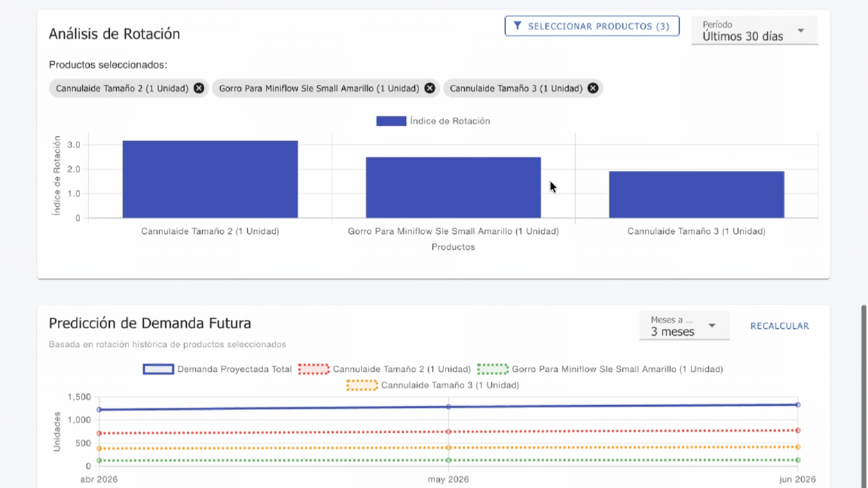This screenshot has width=868, height=488.
Task: Click the Cannulaide Tamaño 3 rotation bar
Action: (696, 194)
